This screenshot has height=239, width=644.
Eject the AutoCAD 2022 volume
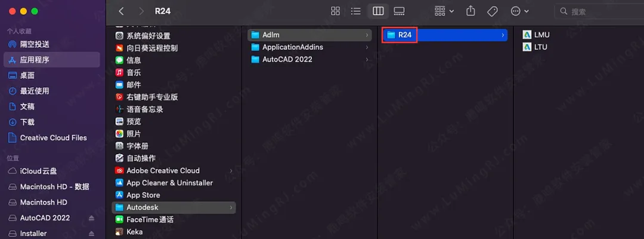pos(91,218)
